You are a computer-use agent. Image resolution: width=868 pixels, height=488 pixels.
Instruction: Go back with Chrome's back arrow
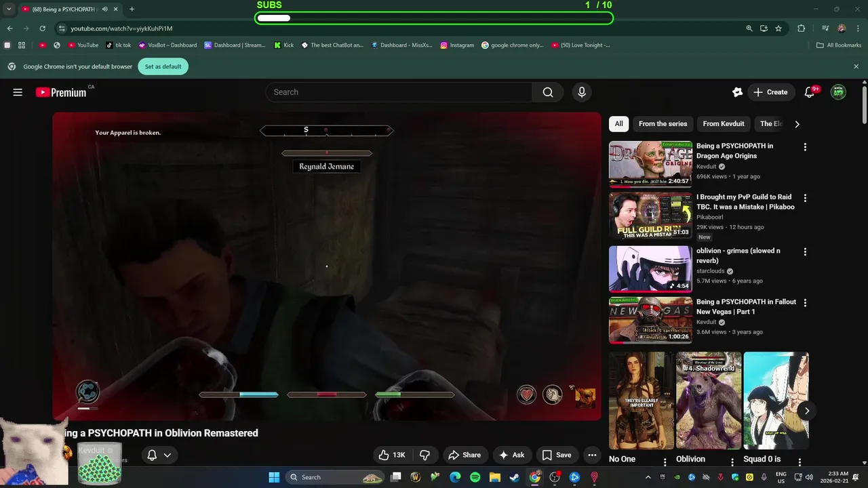[9, 28]
